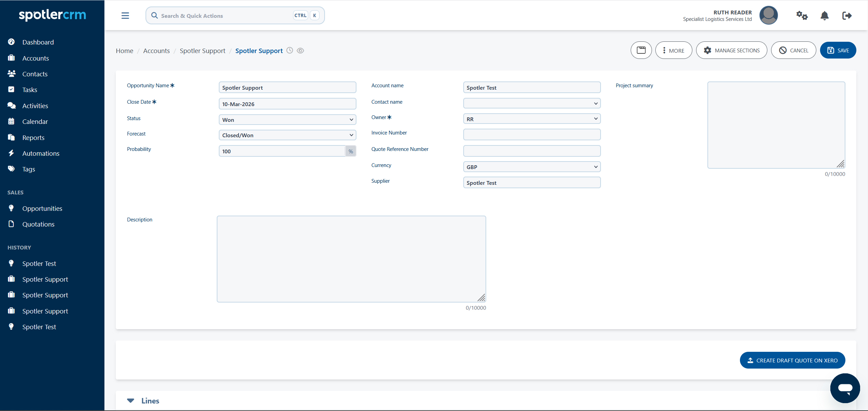This screenshot has width=868, height=411.
Task: Click the Probability field
Action: coord(282,151)
